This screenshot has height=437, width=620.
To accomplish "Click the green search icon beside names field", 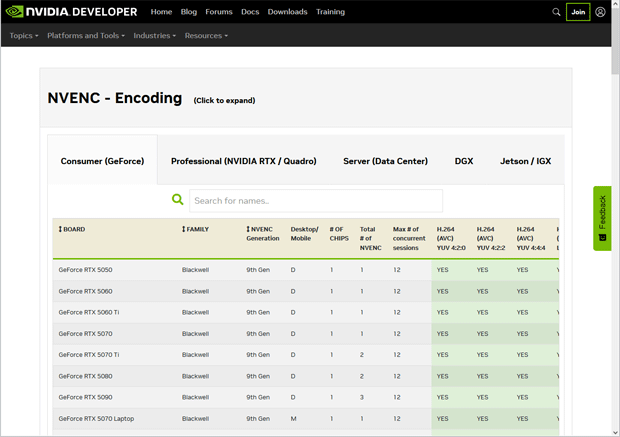I will 178,199.
